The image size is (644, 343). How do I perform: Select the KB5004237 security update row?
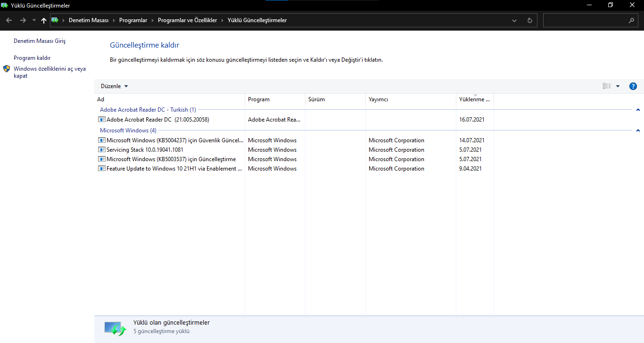175,140
